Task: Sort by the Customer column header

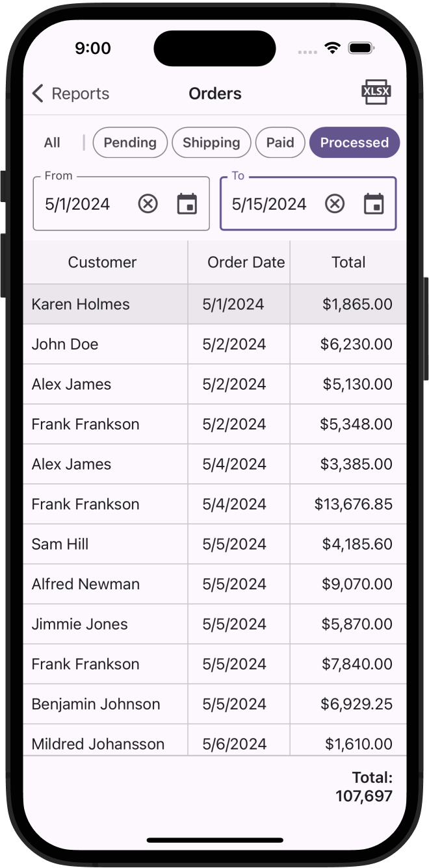Action: 102,262
